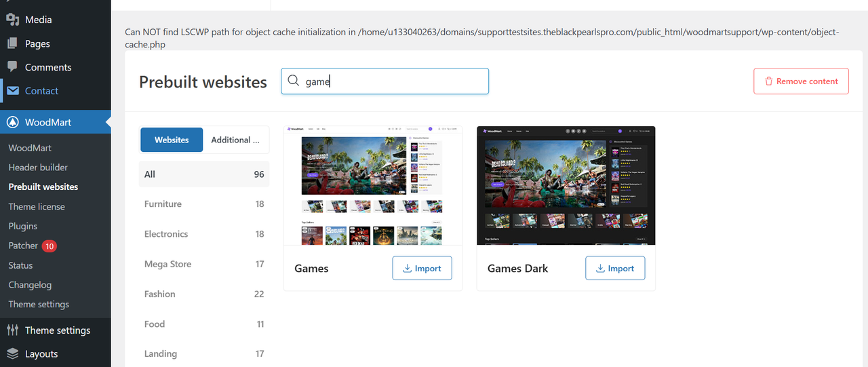The width and height of the screenshot is (868, 367).
Task: Click the Contact envelope icon
Action: pyautogui.click(x=12, y=91)
